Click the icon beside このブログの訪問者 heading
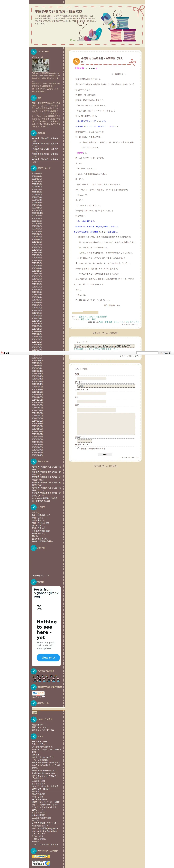This screenshot has width=174, height=868. [33, 671]
